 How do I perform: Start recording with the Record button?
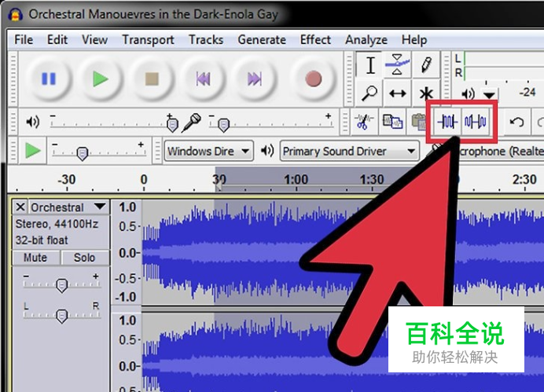(x=314, y=79)
